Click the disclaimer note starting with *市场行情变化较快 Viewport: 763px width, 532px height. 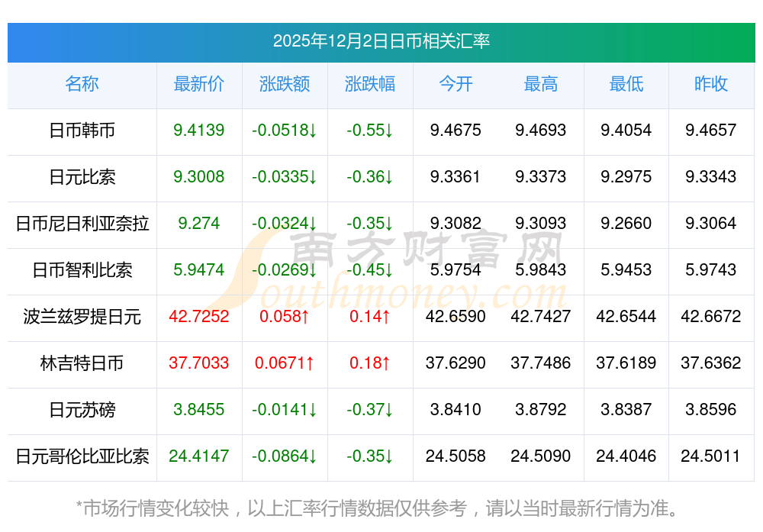pos(378,508)
